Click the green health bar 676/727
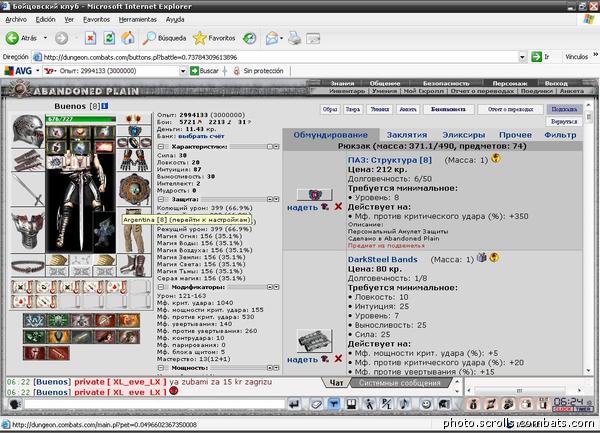This screenshot has height=433, width=600. click(80, 119)
